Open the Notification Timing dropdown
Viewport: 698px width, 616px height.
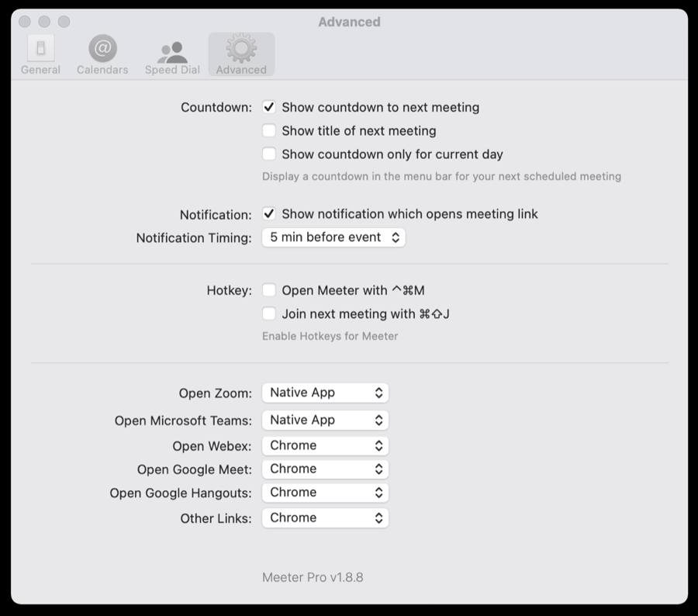point(333,237)
